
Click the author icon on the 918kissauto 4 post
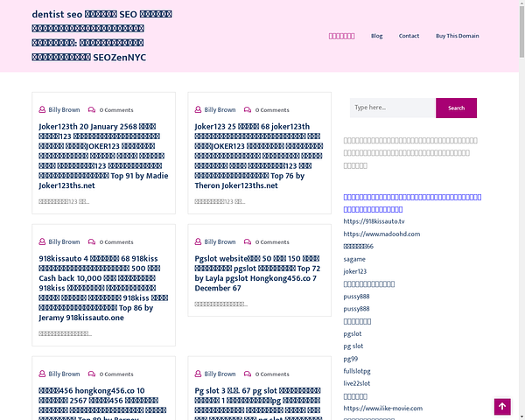[42, 242]
